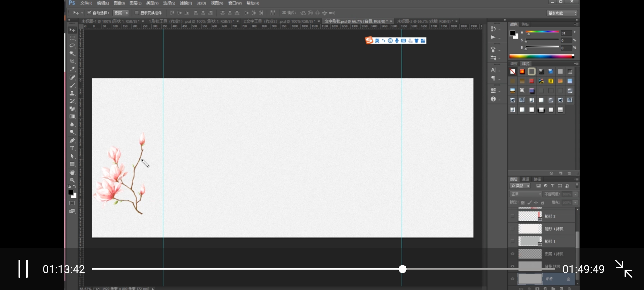Open the 滤镜 menu
Viewport: 644px width, 290px height.
coord(186,3)
